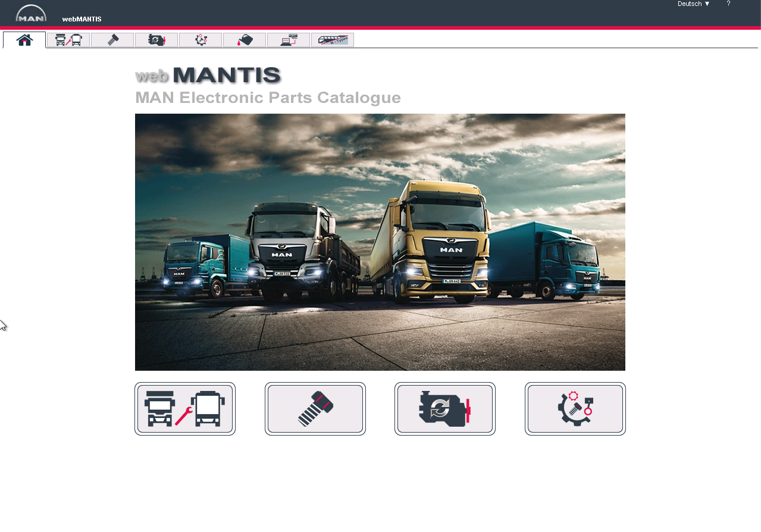The height and width of the screenshot is (532, 761).
Task: Click the trucks banner image
Action: (380, 242)
